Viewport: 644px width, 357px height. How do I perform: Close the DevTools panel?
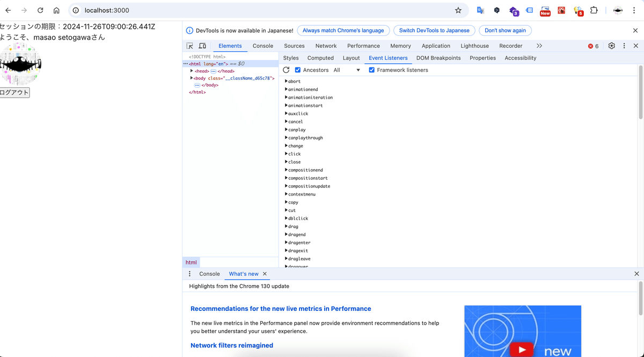(x=636, y=46)
